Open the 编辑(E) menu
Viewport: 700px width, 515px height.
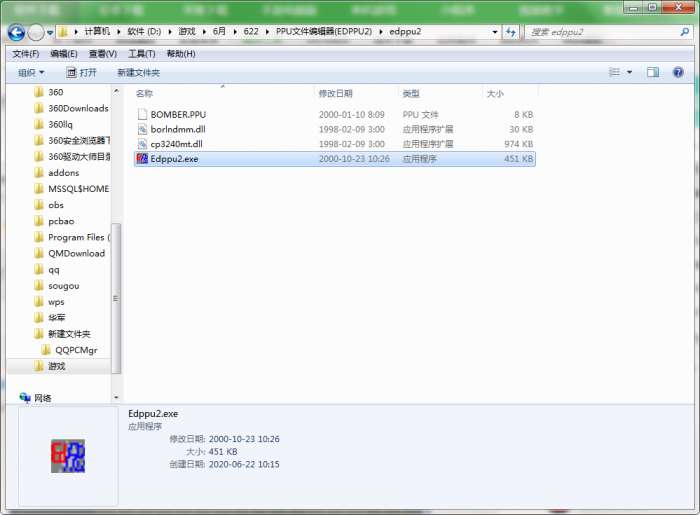tap(64, 54)
